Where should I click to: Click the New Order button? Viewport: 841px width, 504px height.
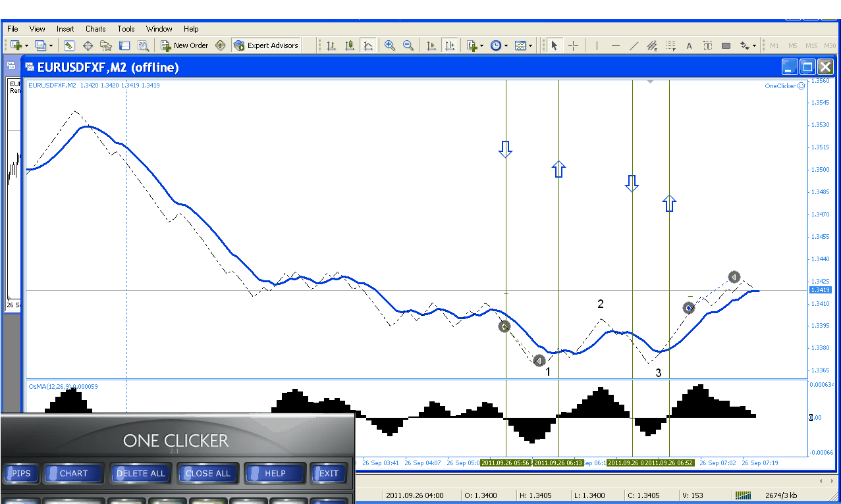[185, 45]
